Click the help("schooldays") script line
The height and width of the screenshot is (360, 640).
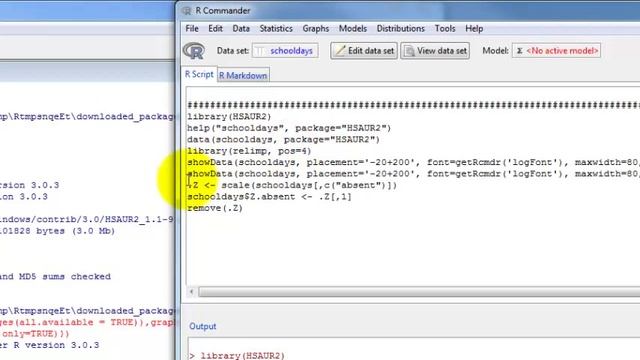pyautogui.click(x=289, y=128)
